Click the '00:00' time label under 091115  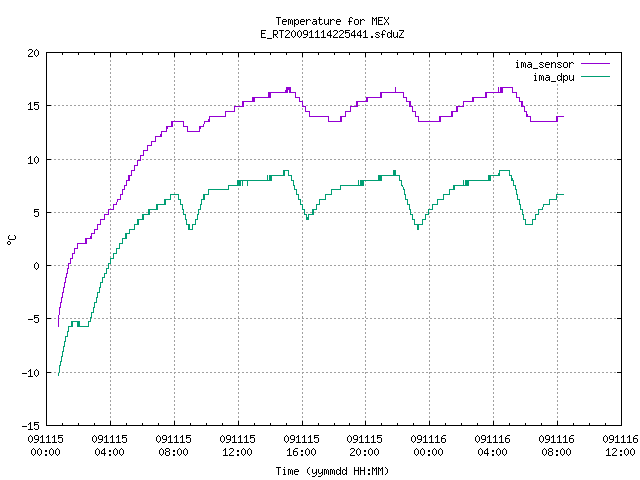(46, 452)
